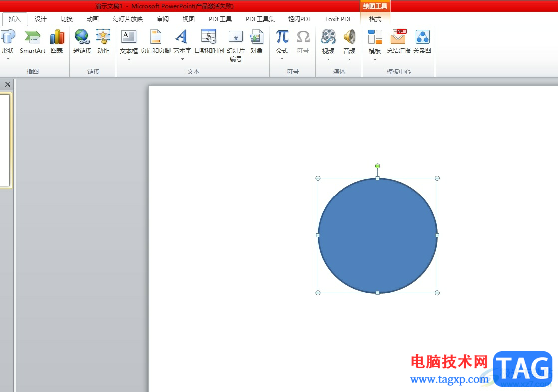Click the 符号 symbol icon
This screenshot has height=392, width=558.
[303, 37]
